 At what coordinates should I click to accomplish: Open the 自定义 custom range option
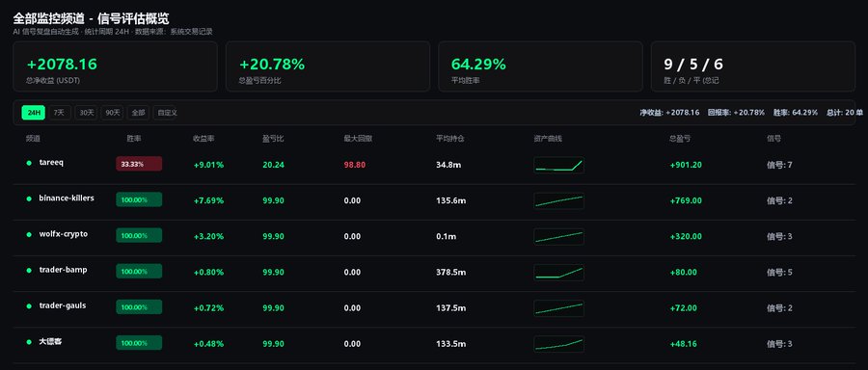[x=166, y=113]
